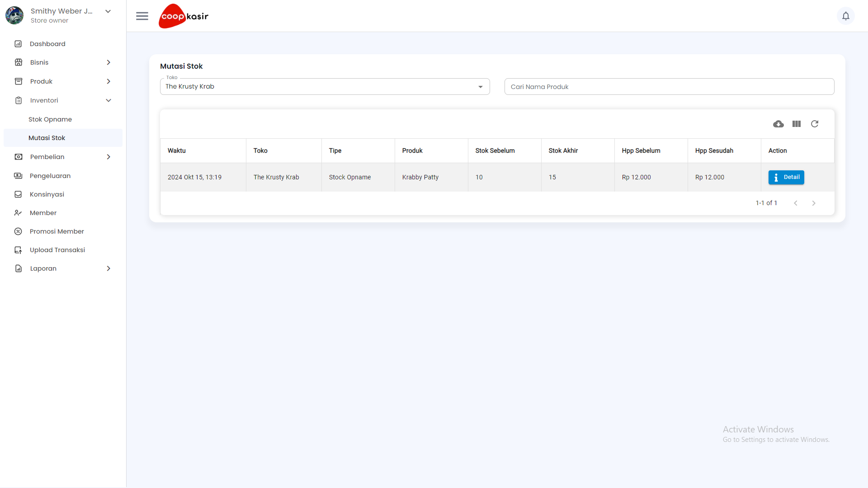Expand the Bisnis submenu
This screenshot has height=488, width=868.
108,62
